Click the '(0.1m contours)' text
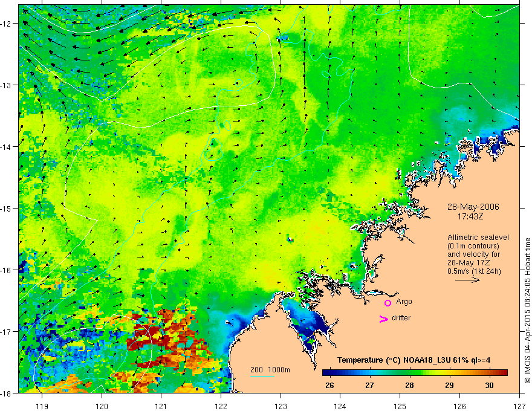 [x=473, y=246]
